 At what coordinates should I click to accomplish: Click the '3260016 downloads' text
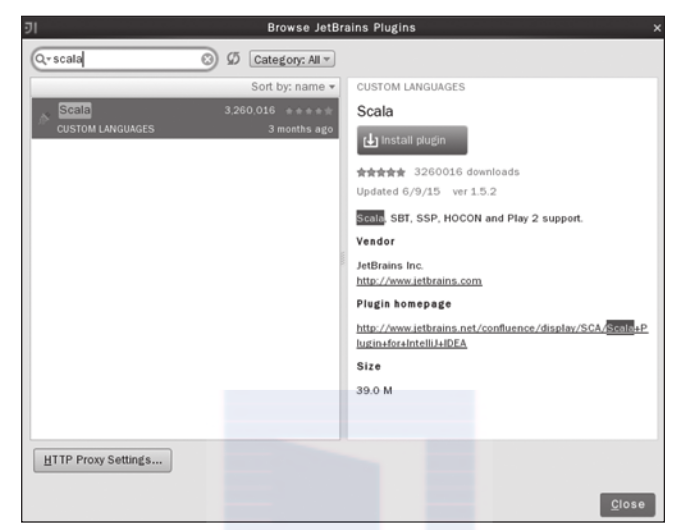(x=467, y=172)
